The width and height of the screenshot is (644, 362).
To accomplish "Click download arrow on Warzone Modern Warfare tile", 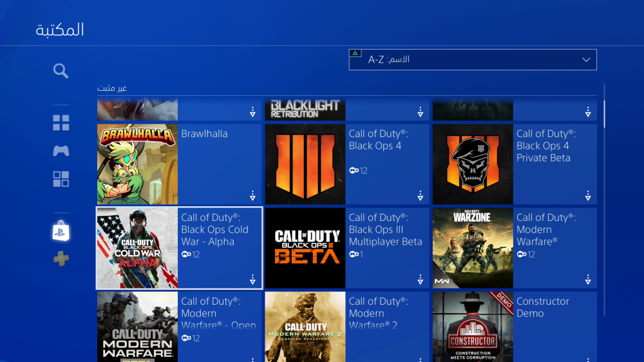I will pyautogui.click(x=588, y=280).
